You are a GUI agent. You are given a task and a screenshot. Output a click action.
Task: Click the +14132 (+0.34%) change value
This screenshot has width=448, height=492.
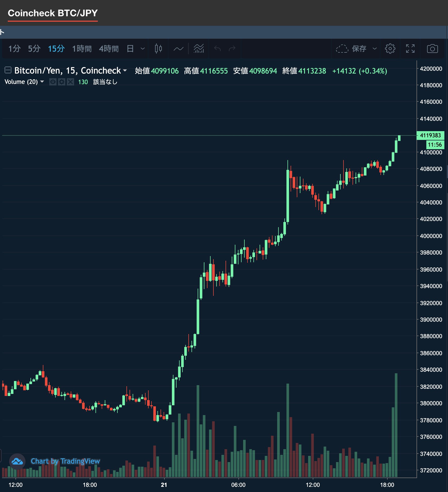click(x=360, y=71)
